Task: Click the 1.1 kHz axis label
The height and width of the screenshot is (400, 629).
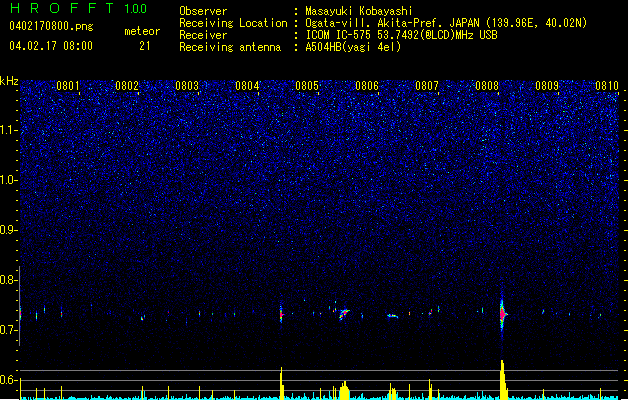Action: click(x=8, y=130)
